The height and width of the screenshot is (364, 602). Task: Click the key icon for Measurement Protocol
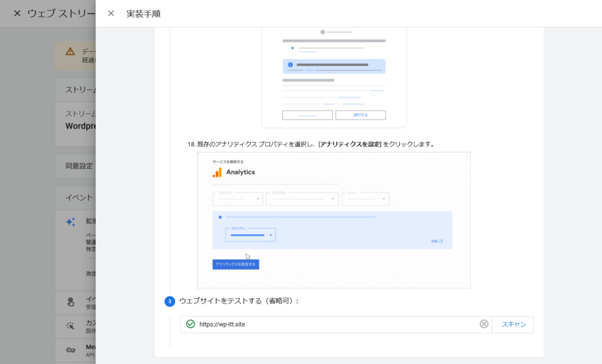tap(71, 350)
